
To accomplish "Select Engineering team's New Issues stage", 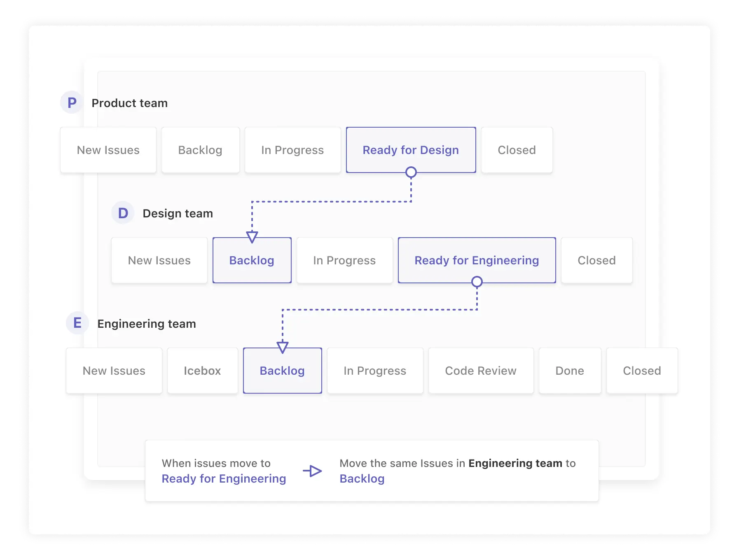I will (114, 371).
